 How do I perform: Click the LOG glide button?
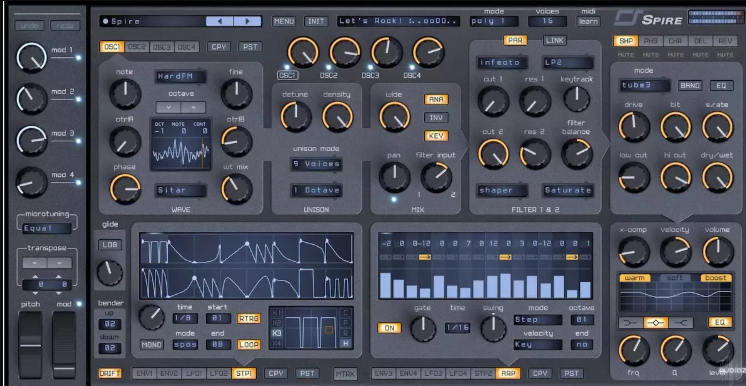(x=110, y=245)
